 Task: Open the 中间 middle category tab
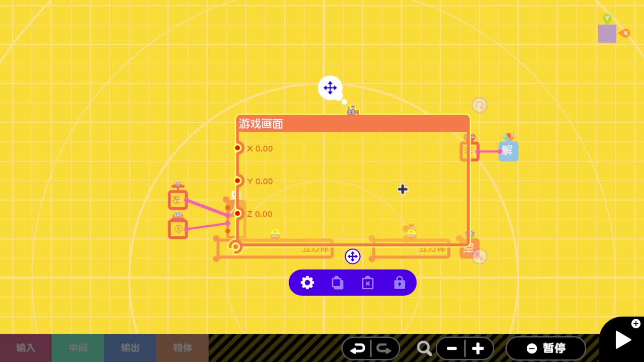[x=78, y=348]
